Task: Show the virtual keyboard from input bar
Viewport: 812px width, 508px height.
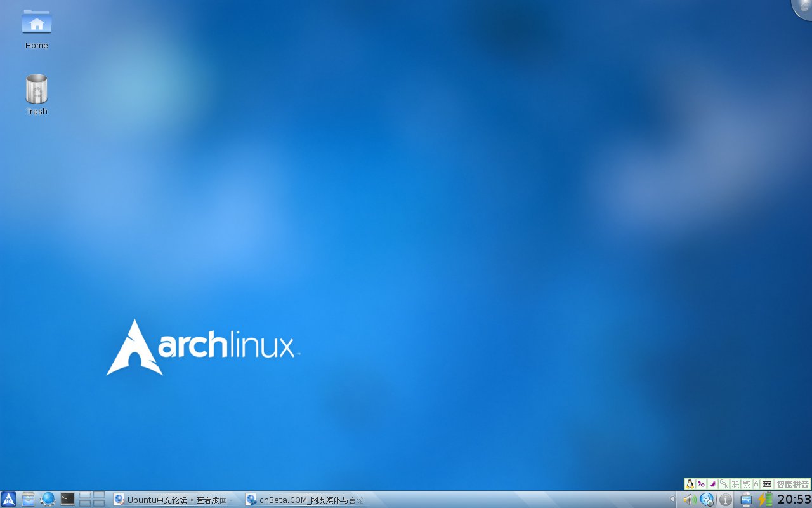Action: click(x=767, y=484)
